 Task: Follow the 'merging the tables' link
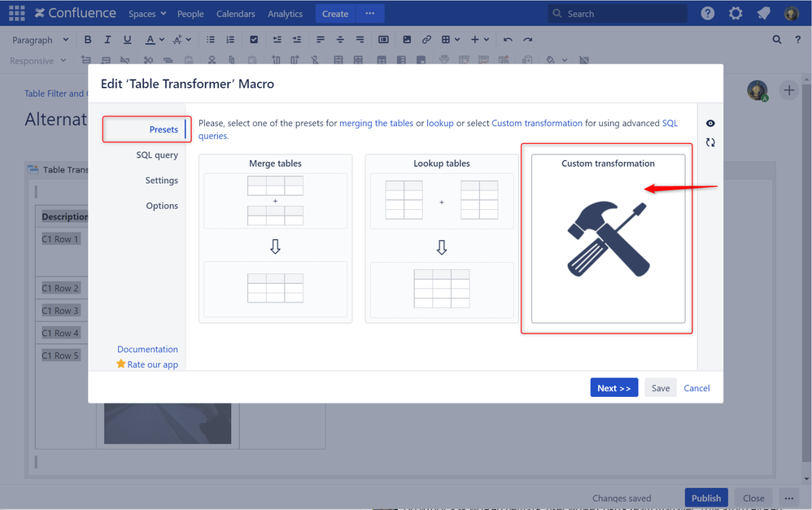pyautogui.click(x=376, y=123)
